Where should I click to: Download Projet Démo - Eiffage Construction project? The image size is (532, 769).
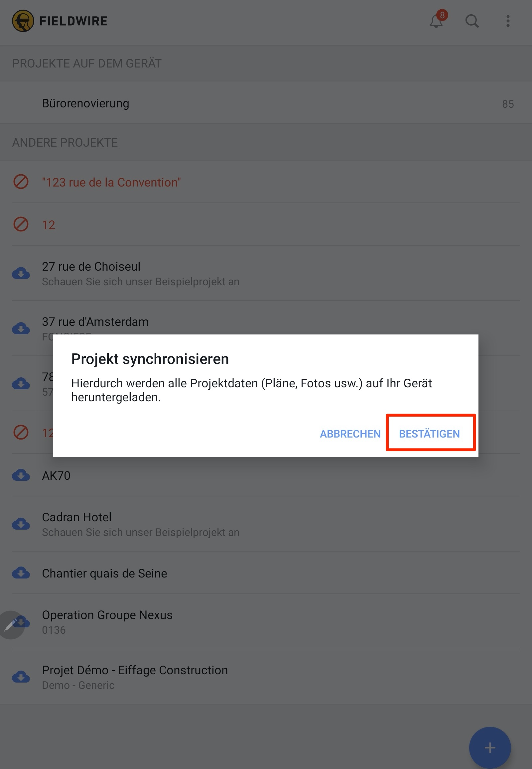(x=21, y=677)
